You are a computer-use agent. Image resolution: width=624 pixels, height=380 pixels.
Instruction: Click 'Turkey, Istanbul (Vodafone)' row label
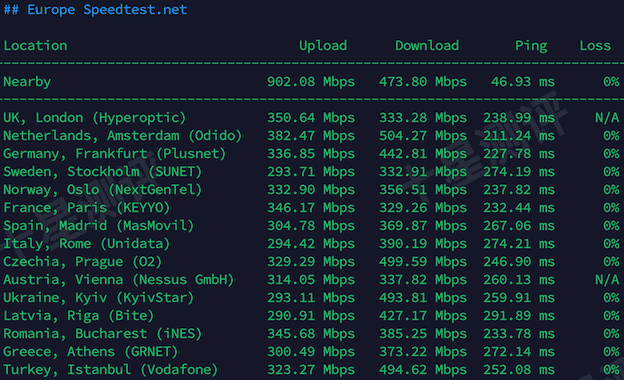coord(111,370)
